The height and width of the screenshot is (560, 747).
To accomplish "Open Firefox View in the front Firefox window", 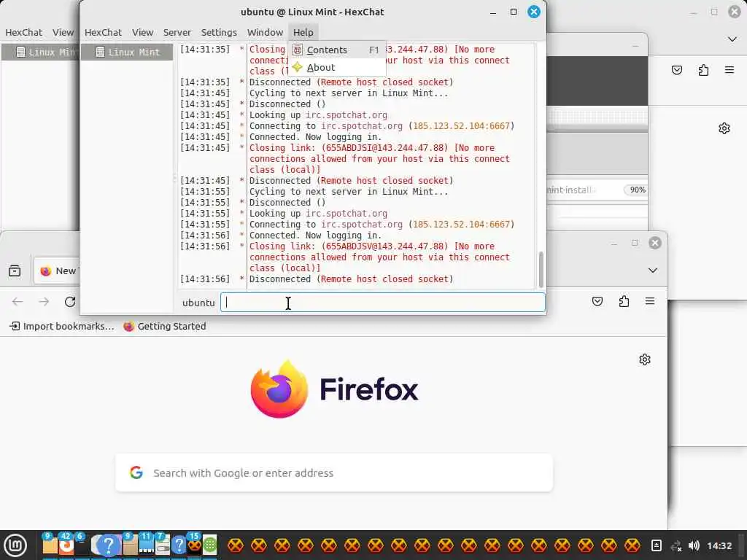I will pos(15,271).
